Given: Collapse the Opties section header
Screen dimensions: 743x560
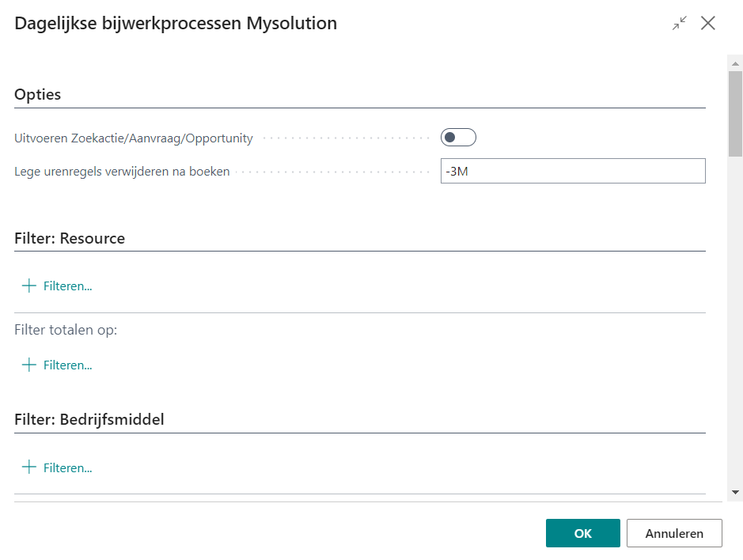Looking at the screenshot, I should (x=38, y=94).
